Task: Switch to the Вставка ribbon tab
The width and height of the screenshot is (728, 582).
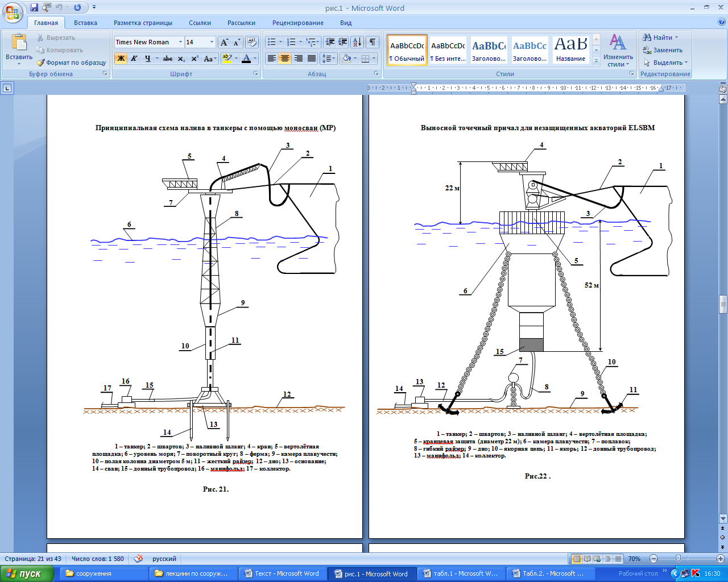Action: 85,23
